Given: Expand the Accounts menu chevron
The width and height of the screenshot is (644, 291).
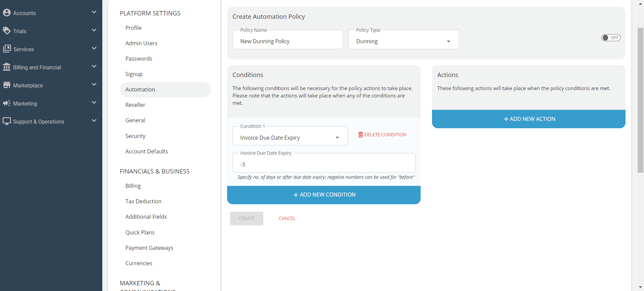Looking at the screenshot, I should click(x=94, y=12).
